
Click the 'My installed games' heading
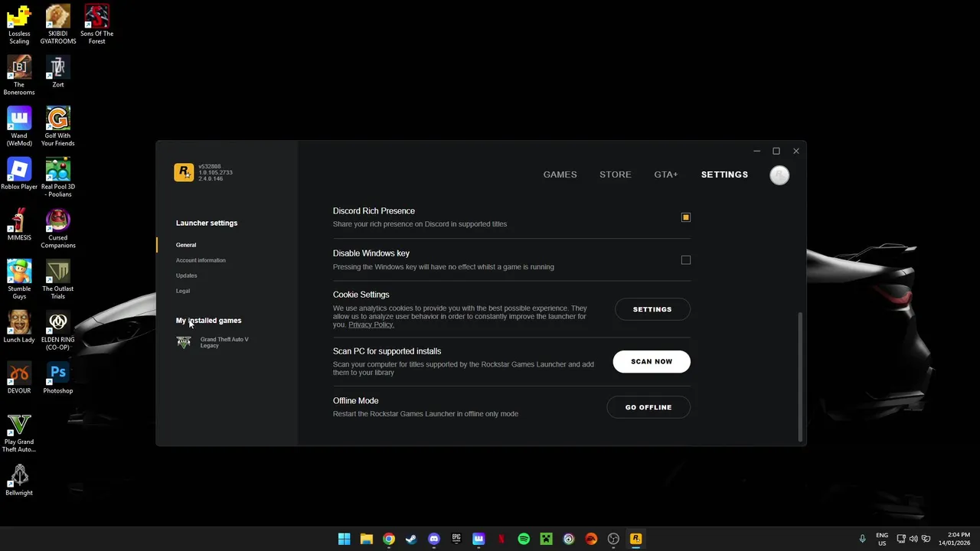[x=208, y=321]
